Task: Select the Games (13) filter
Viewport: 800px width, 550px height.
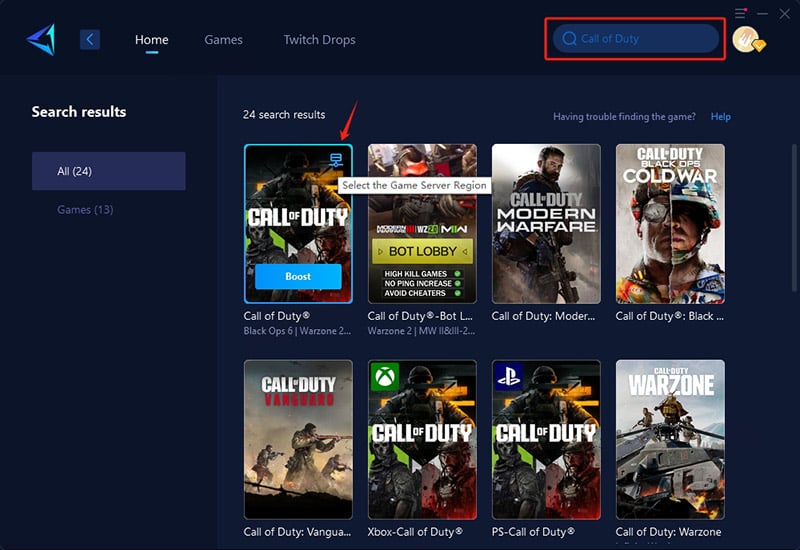Action: click(x=85, y=210)
